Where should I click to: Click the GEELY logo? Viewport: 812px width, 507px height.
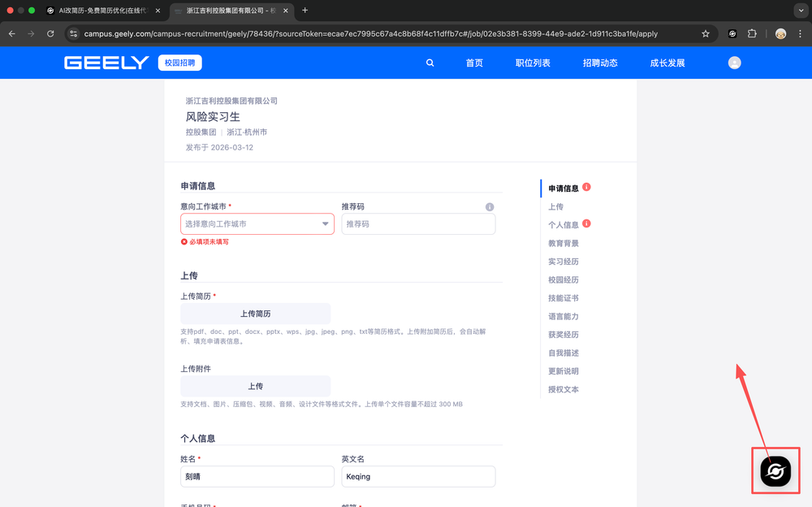pos(106,63)
